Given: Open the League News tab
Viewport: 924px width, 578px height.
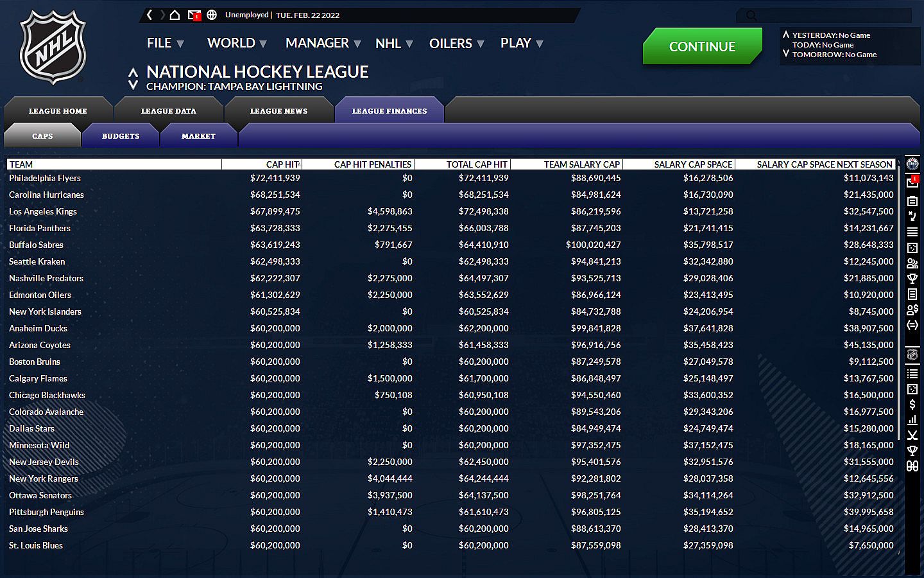Looking at the screenshot, I should coord(279,110).
